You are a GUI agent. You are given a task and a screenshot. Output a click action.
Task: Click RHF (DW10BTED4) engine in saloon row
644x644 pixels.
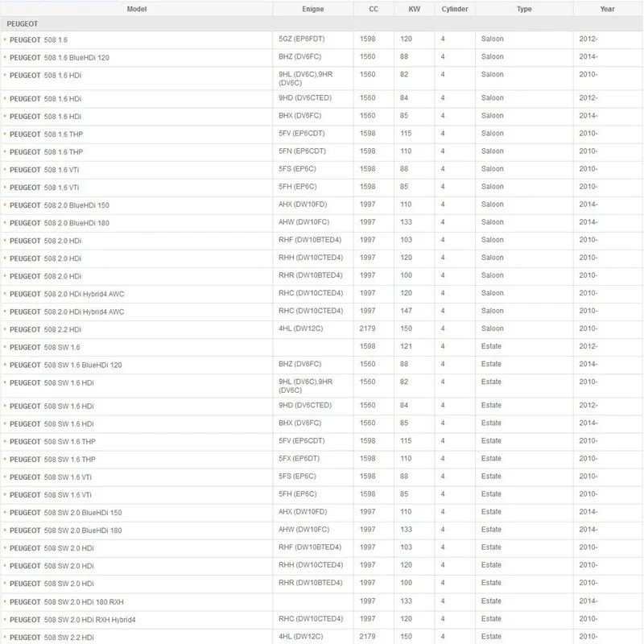click(310, 240)
